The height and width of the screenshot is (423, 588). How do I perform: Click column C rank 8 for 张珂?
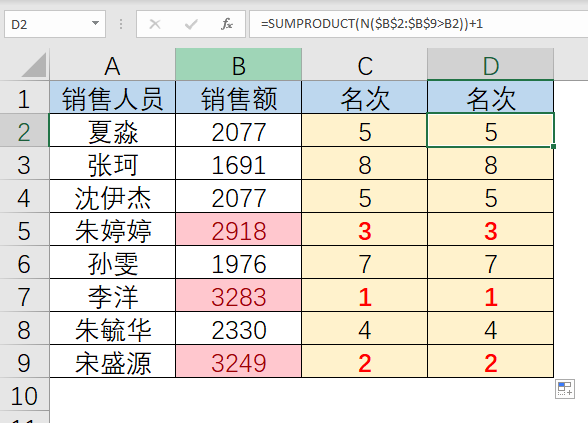(x=364, y=163)
